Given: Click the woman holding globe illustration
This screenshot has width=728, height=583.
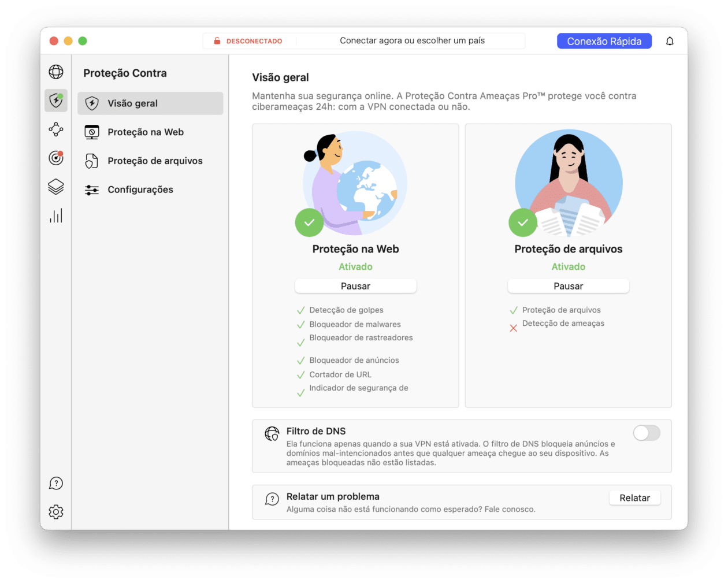Looking at the screenshot, I should point(355,183).
